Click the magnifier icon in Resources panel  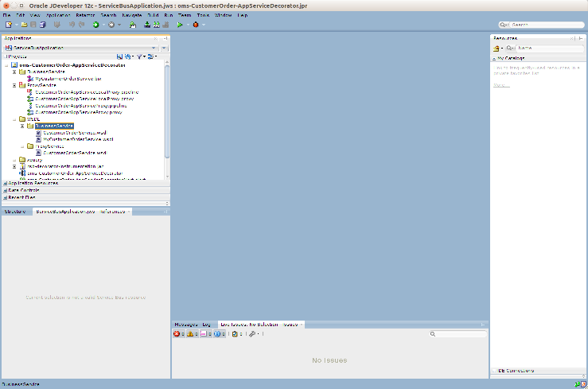(509, 48)
